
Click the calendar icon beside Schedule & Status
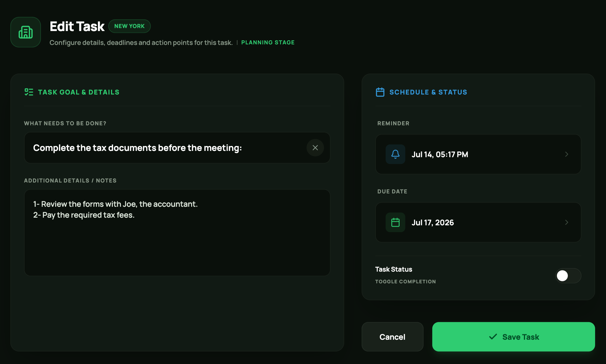(x=380, y=92)
